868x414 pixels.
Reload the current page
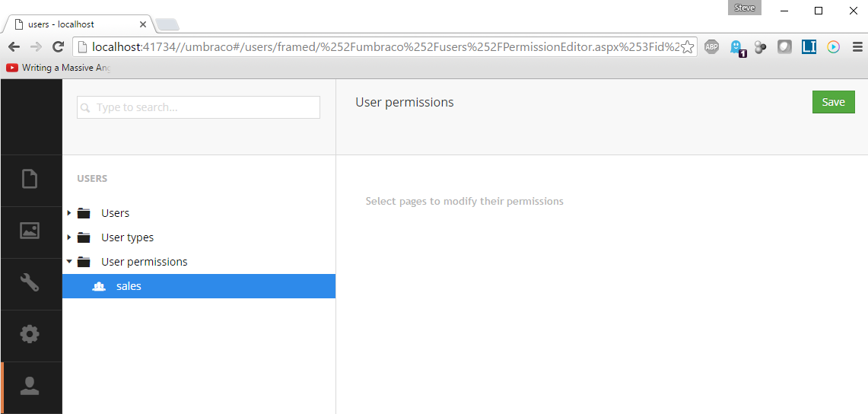(x=58, y=47)
